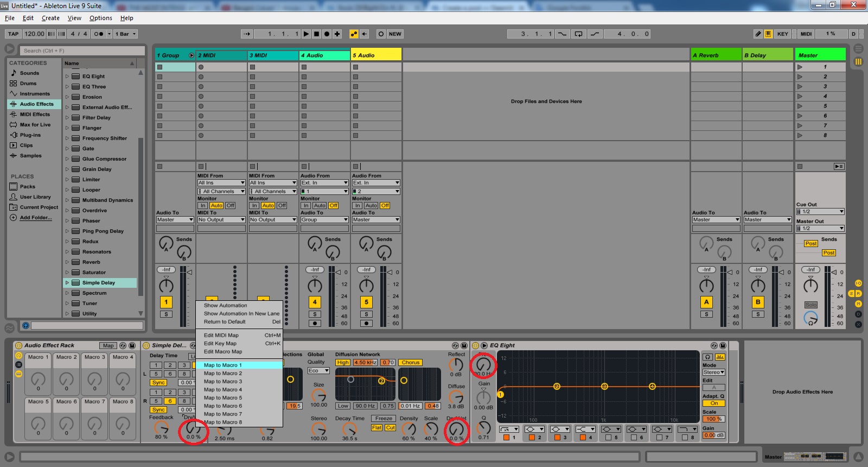This screenshot has height=467, width=868.
Task: Click the KEY map mode button
Action: pos(782,34)
